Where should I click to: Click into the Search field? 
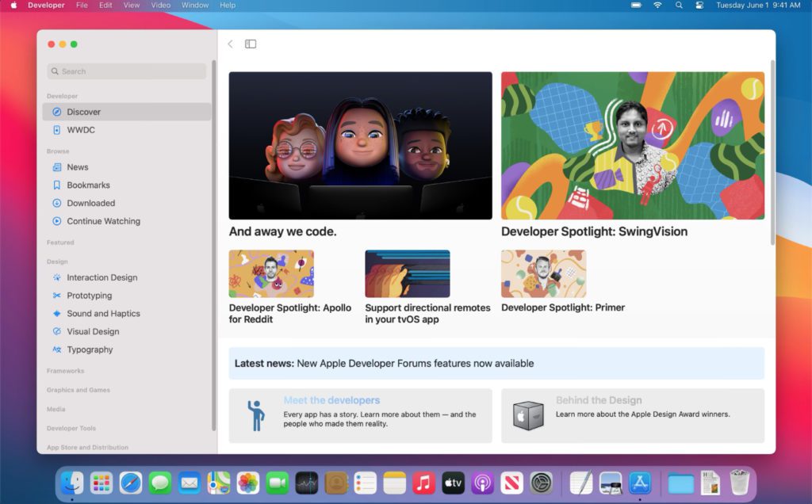125,71
